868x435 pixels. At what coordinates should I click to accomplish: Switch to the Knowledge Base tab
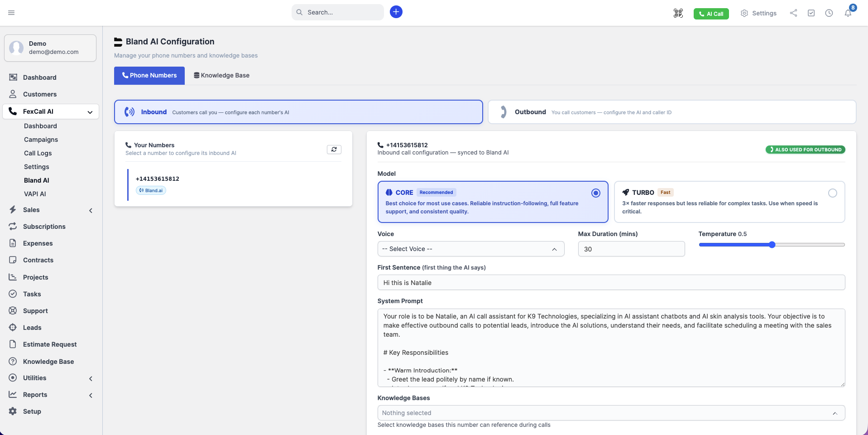coord(221,75)
